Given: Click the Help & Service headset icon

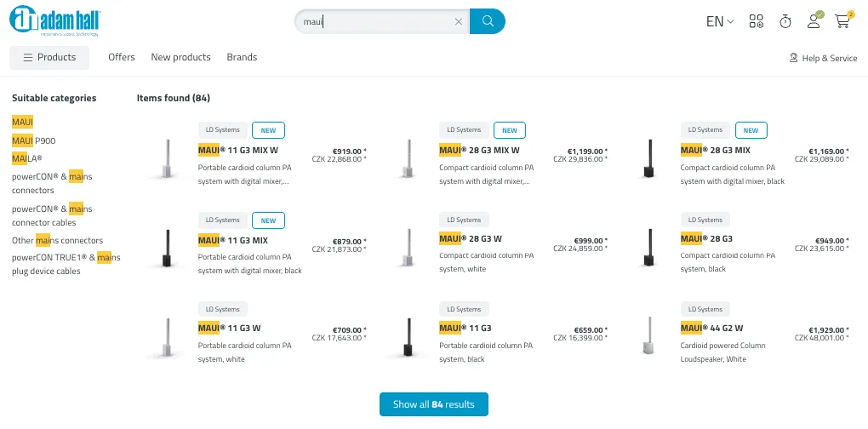Looking at the screenshot, I should [x=793, y=58].
